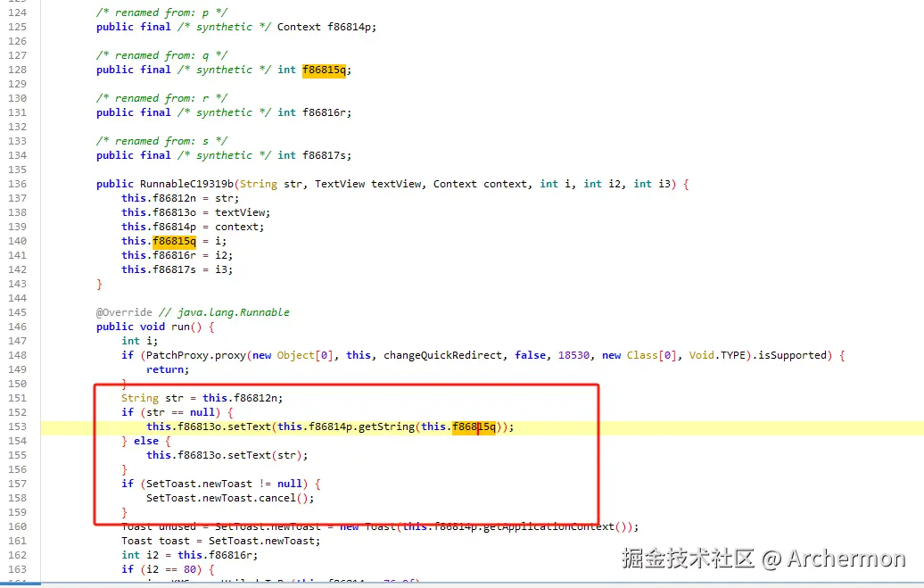Viewport: 924px width, 588px height.
Task: Click the comment 'renamed from: p'
Action: [162, 12]
